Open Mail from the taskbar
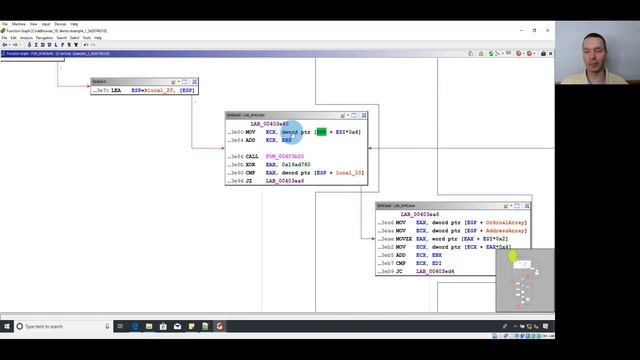Image resolution: width=640 pixels, height=360 pixels. (177, 326)
